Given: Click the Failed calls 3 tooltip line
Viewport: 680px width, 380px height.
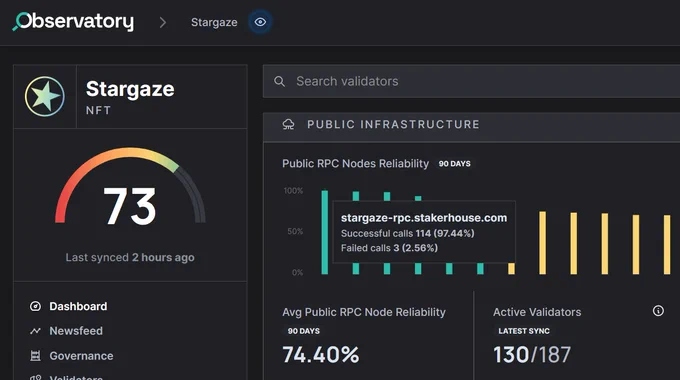Looking at the screenshot, I should pyautogui.click(x=389, y=248).
